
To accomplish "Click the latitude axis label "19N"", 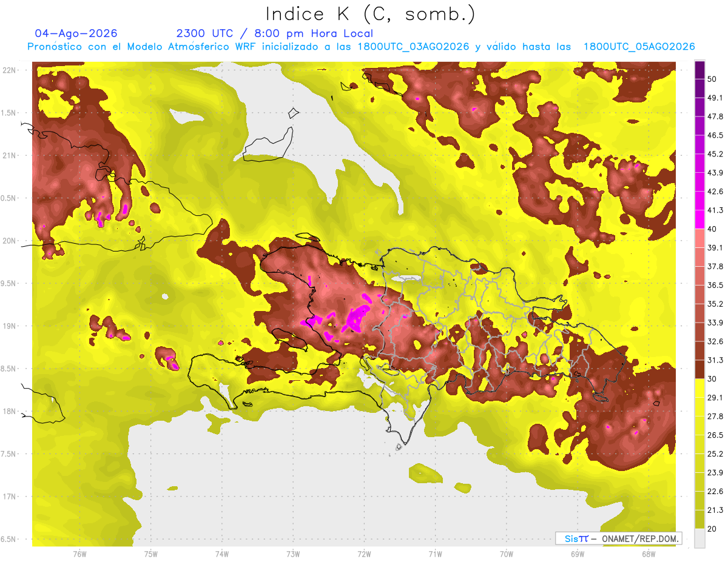I will 10,326.
